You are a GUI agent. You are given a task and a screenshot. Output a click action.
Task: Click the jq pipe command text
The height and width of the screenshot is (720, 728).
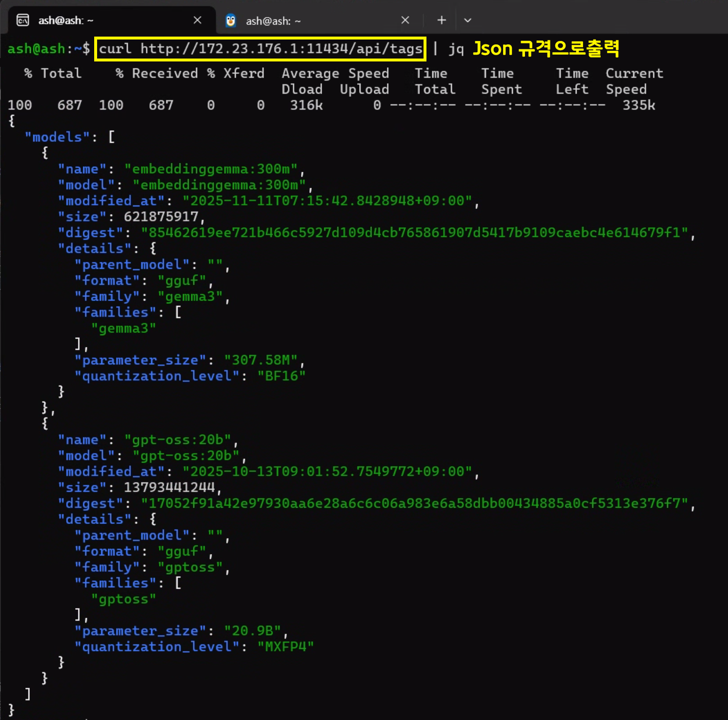456,49
